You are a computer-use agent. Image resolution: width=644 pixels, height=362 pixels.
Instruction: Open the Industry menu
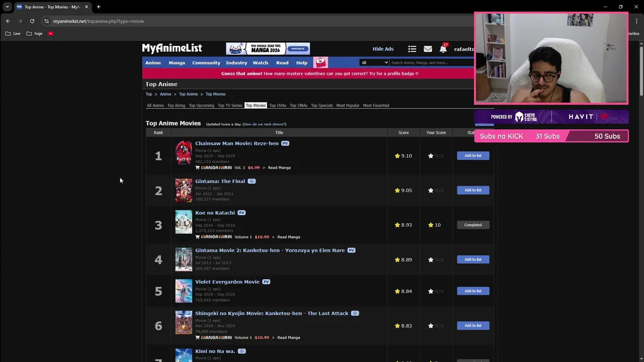(236, 63)
